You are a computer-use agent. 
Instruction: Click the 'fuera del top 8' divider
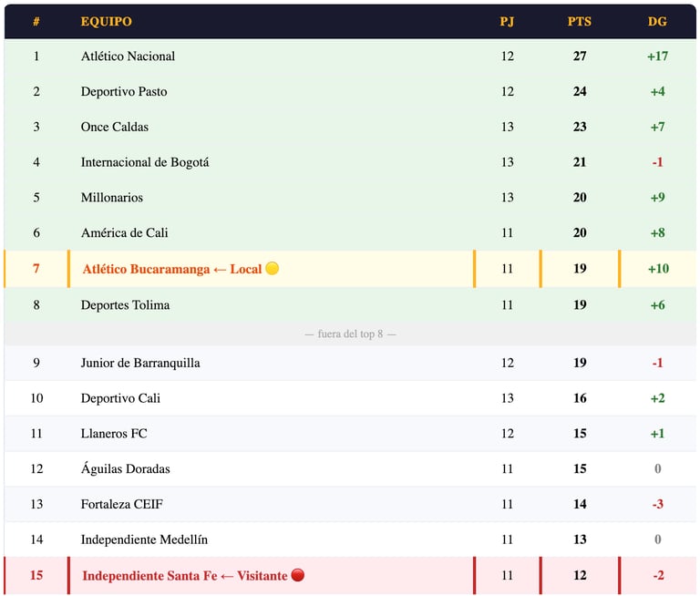(x=350, y=334)
